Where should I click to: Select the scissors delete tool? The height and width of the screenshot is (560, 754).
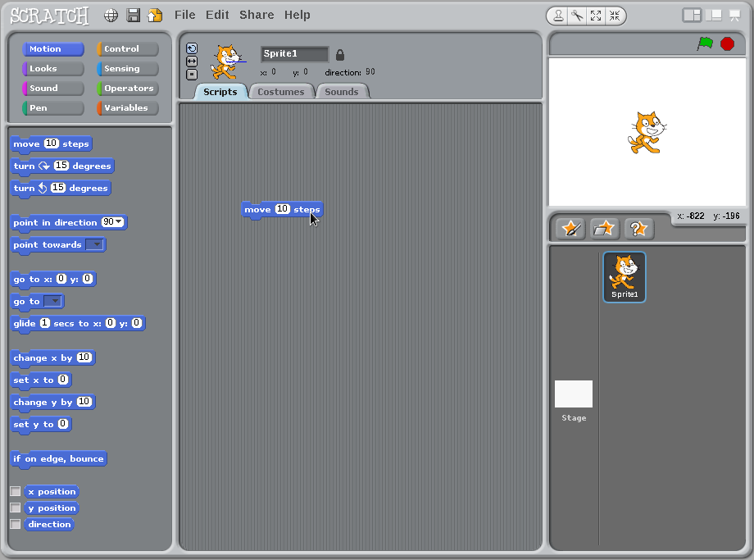(577, 16)
